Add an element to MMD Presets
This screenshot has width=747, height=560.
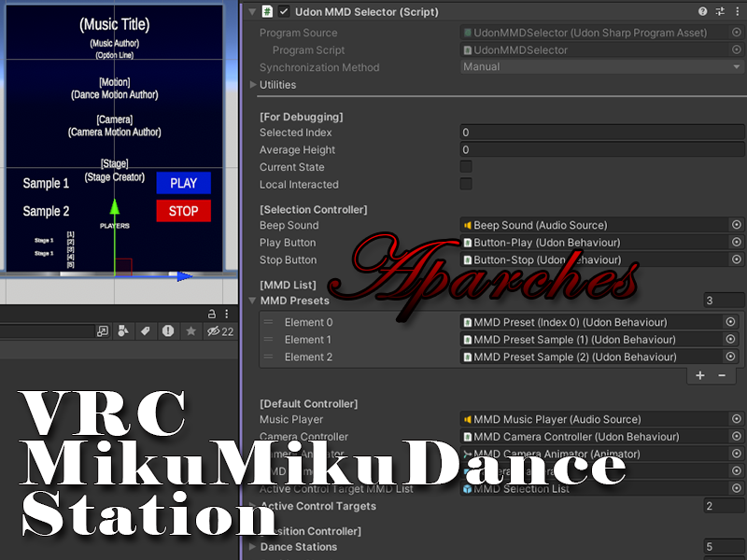tap(699, 375)
